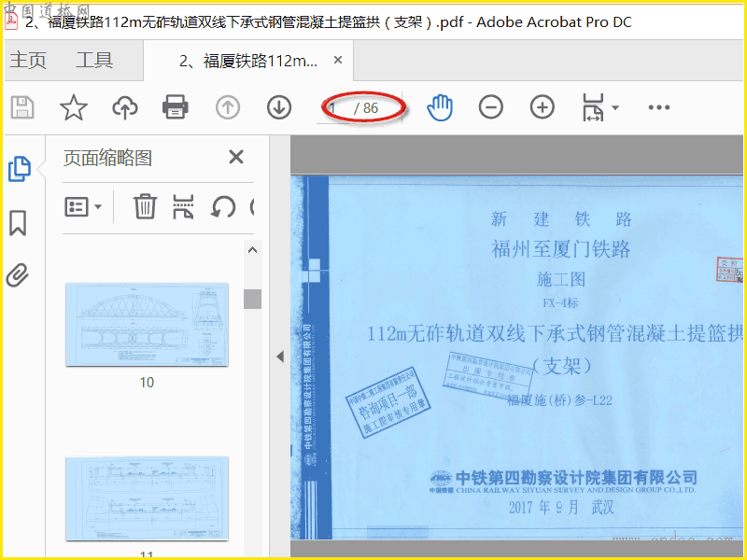747x560 pixels.
Task: Close the 福厦铁路112m document tab
Action: tap(338, 60)
